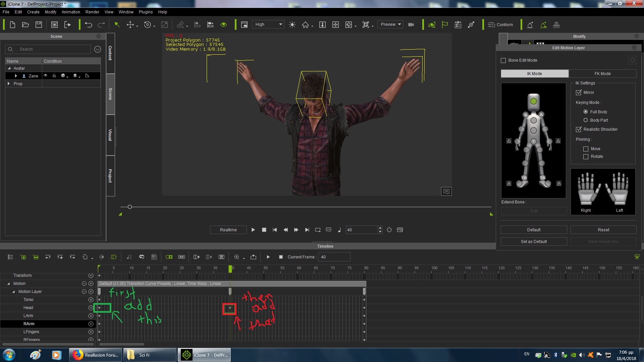The image size is (644, 362).
Task: Switch to FK Mode tab
Action: point(602,74)
